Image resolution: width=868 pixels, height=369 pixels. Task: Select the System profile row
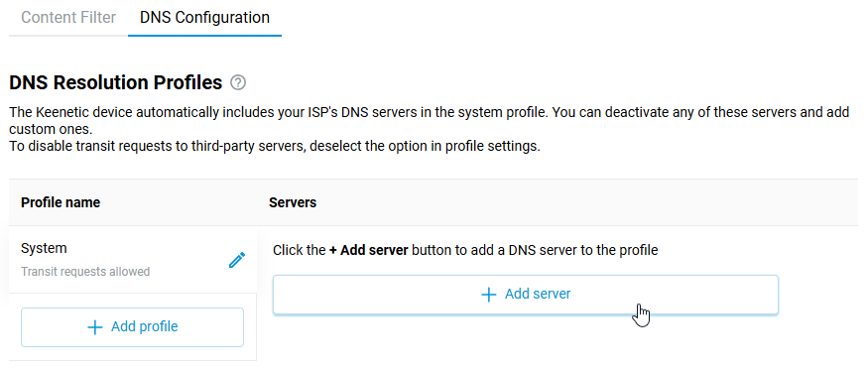pos(132,260)
